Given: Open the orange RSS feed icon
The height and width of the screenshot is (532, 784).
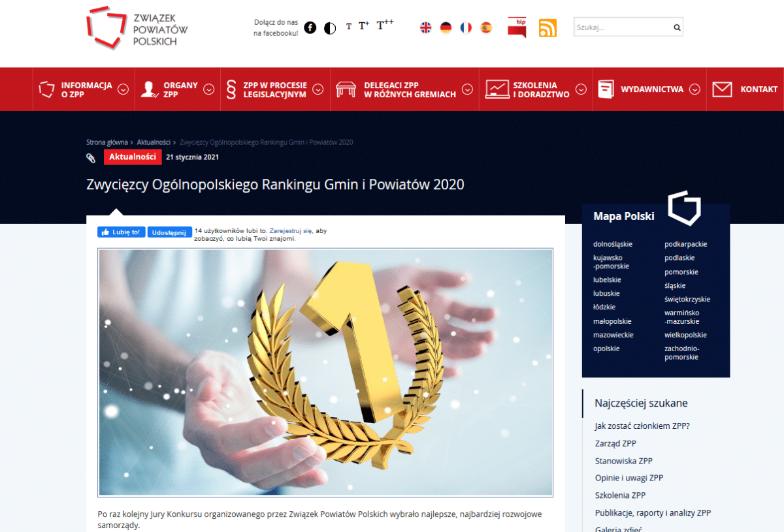Looking at the screenshot, I should click(547, 28).
